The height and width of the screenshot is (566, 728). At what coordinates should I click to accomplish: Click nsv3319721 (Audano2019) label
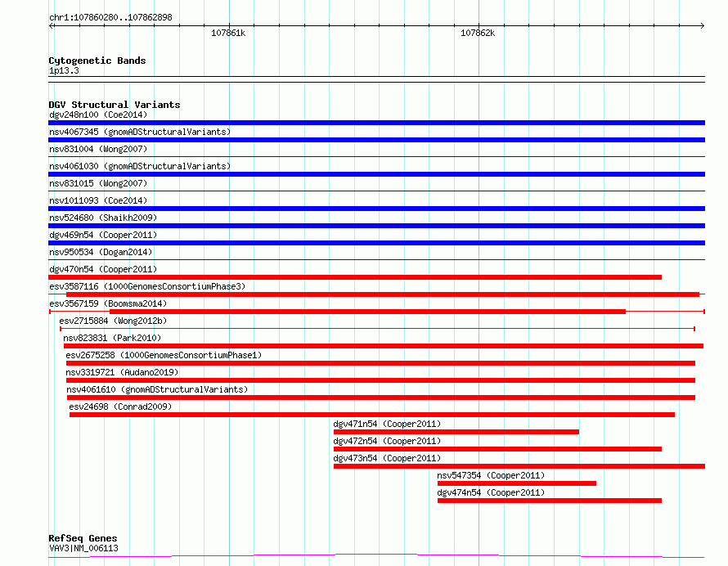pos(122,372)
